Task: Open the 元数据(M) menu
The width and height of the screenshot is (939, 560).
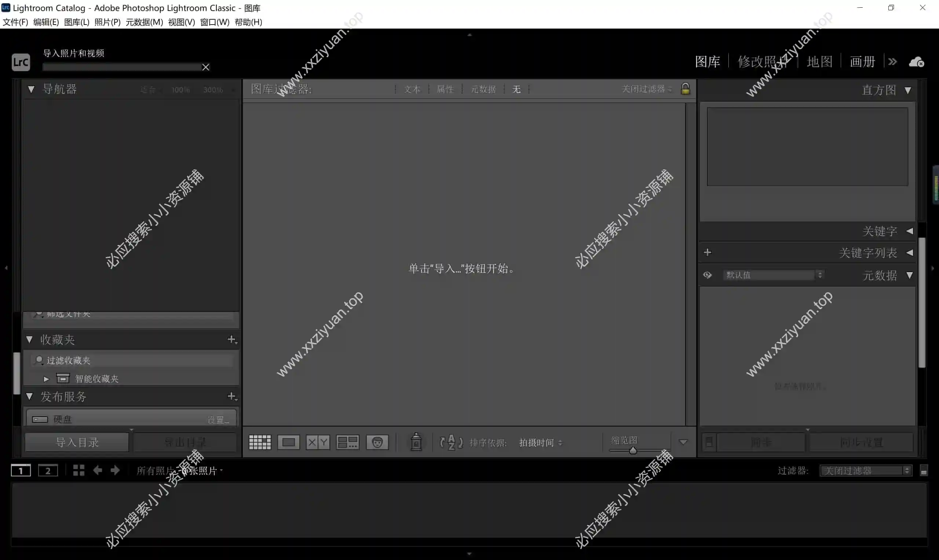Action: coord(144,22)
